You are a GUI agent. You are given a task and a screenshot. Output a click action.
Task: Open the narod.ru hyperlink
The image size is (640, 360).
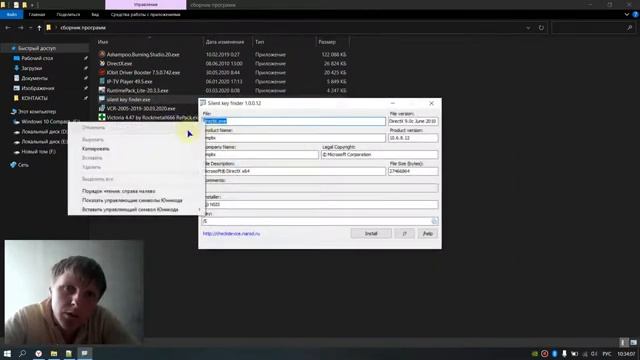[x=231, y=233]
